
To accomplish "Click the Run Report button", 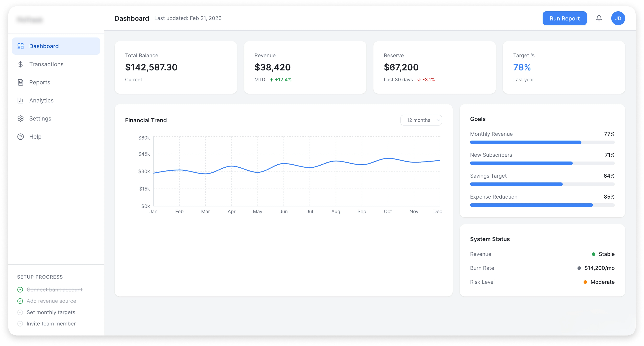I will 565,18.
